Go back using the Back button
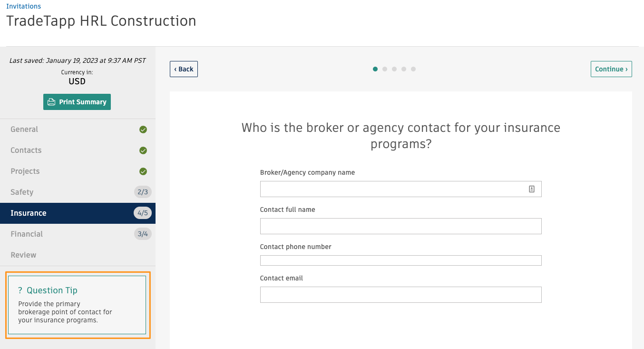This screenshot has width=644, height=349. (184, 69)
